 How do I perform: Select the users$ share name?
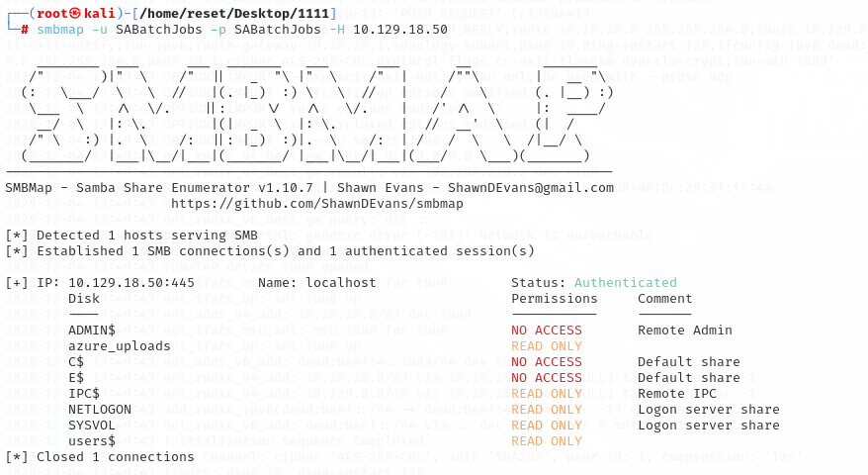click(x=92, y=441)
